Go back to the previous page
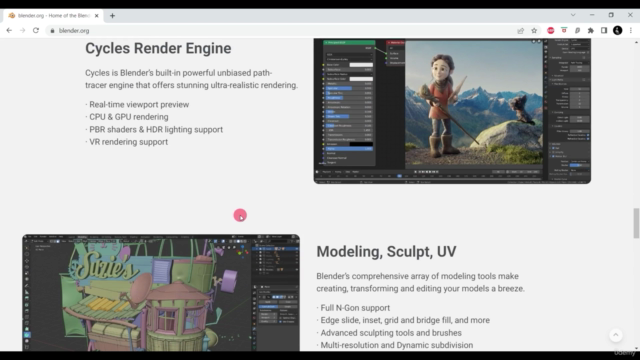Image resolution: width=640 pixels, height=360 pixels. [9, 31]
